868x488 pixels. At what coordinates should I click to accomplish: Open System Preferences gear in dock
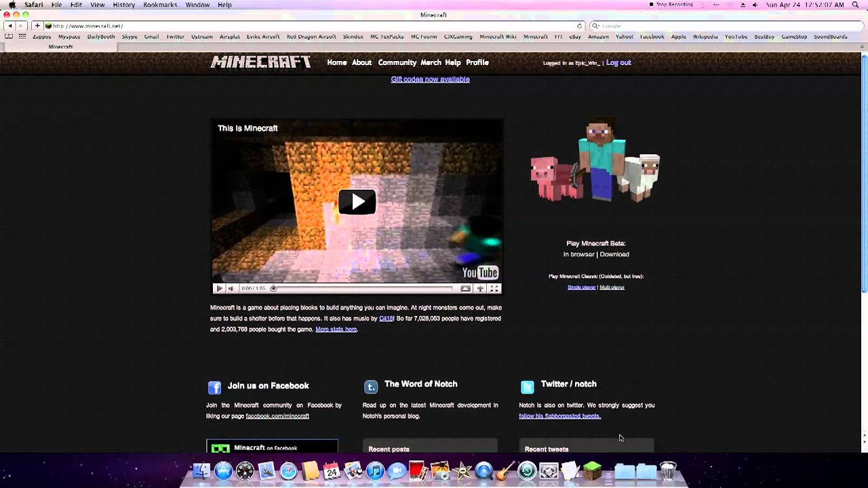549,470
